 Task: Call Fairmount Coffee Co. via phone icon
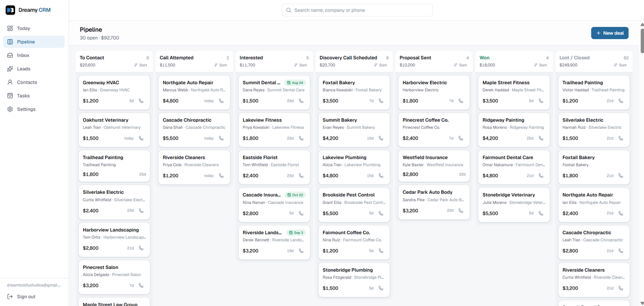click(x=381, y=251)
